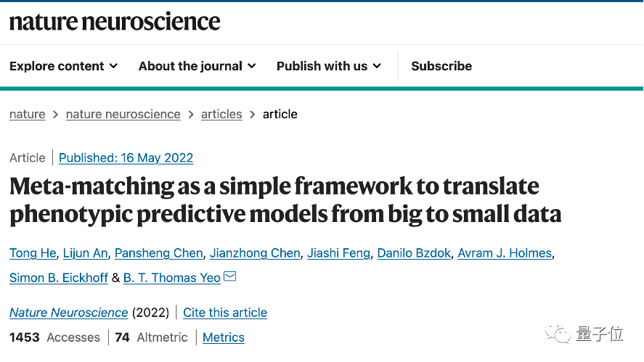Image resolution: width=644 pixels, height=362 pixels.
Task: Click the nature neuroscience logo
Action: pyautogui.click(x=115, y=22)
